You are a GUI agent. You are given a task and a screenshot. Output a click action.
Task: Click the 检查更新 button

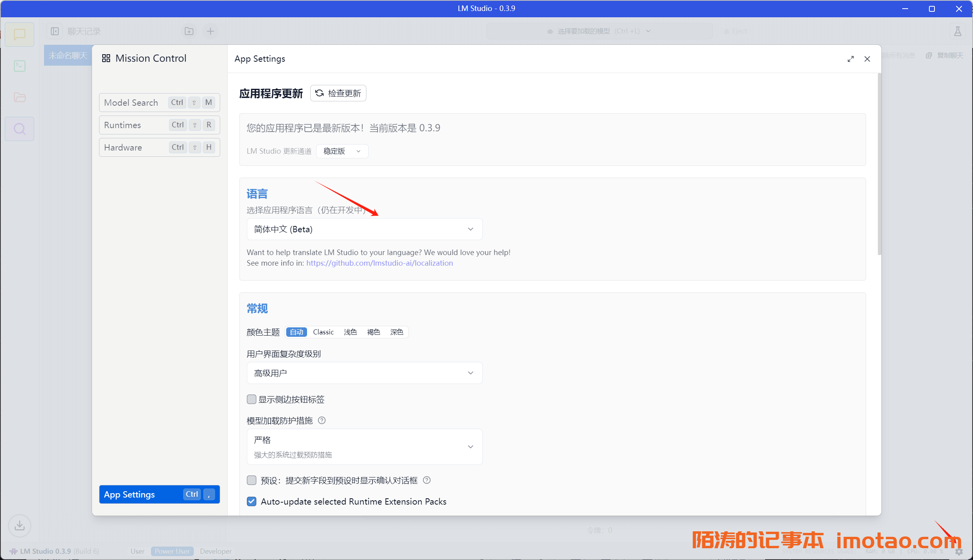tap(338, 93)
